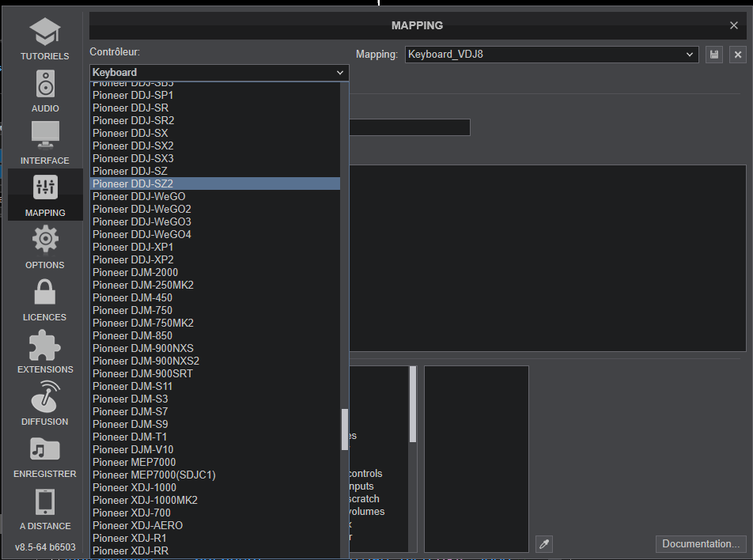This screenshot has height=560, width=753.
Task: Pick Pioneer DDJ-WeGO3 entry
Action: point(214,221)
